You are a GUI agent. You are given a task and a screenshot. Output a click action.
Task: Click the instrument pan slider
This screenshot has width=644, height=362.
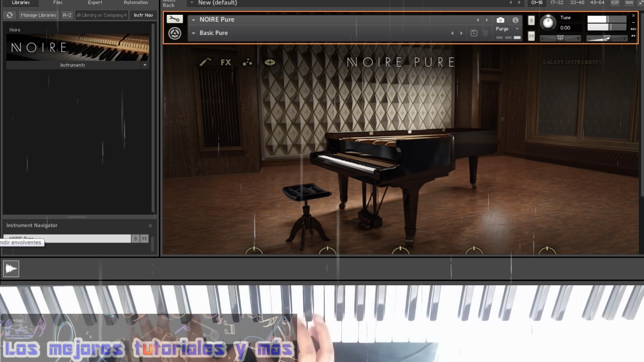click(560, 38)
